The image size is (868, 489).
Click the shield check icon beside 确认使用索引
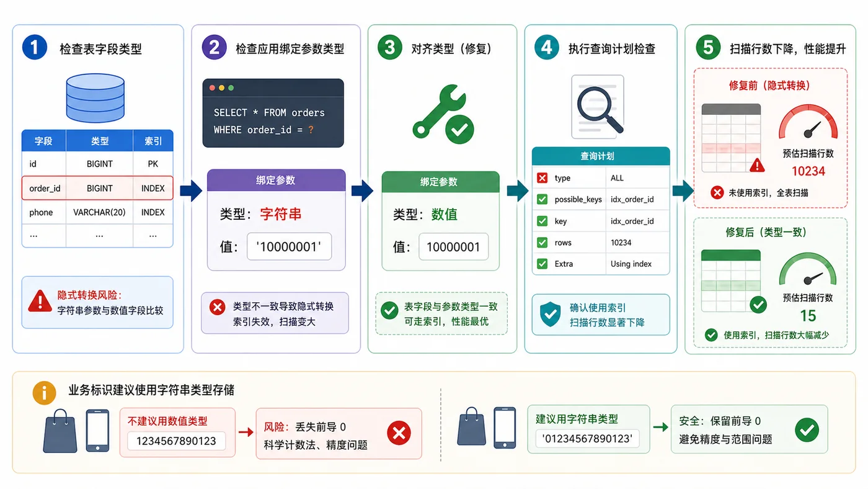550,315
